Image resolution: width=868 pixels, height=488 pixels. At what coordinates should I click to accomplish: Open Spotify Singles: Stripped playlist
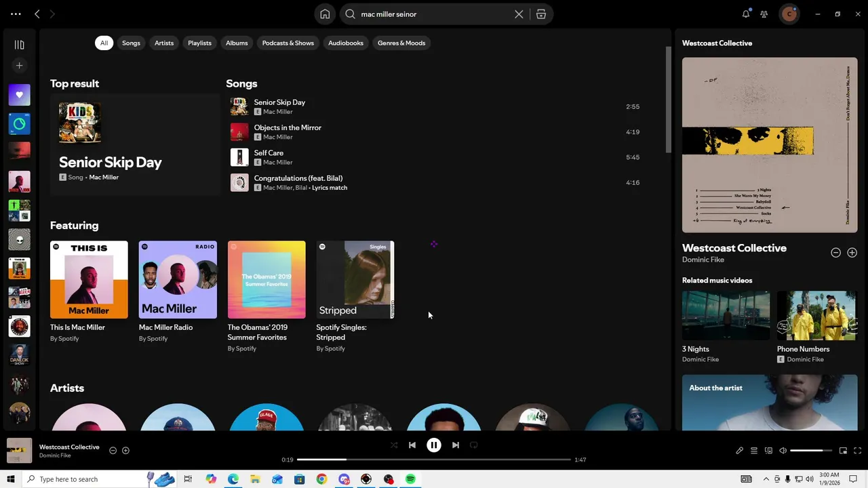355,295
